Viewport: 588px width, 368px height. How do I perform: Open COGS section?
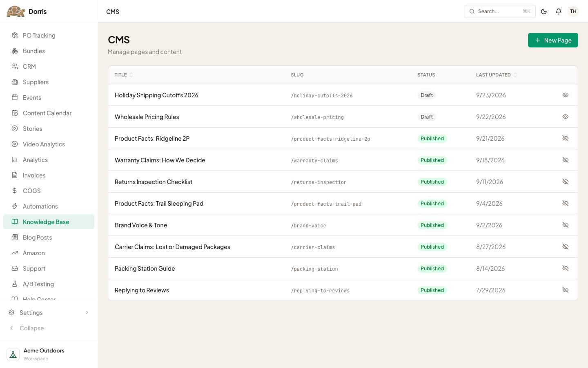[x=49, y=191]
